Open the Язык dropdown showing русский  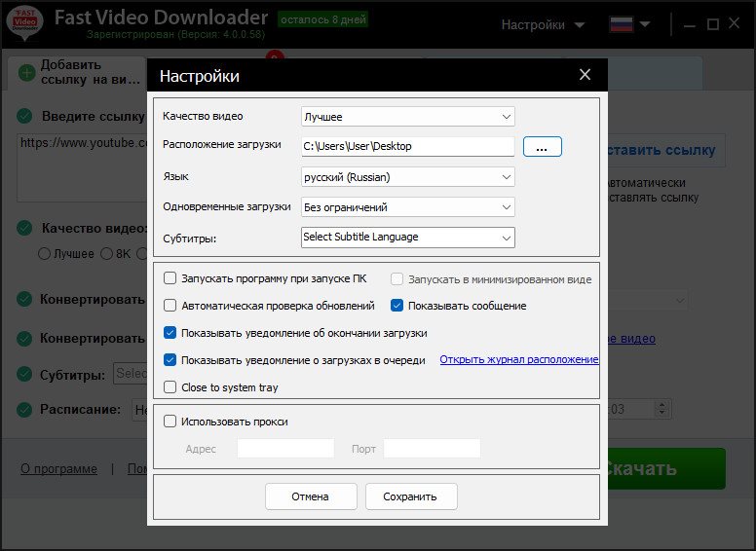point(408,177)
